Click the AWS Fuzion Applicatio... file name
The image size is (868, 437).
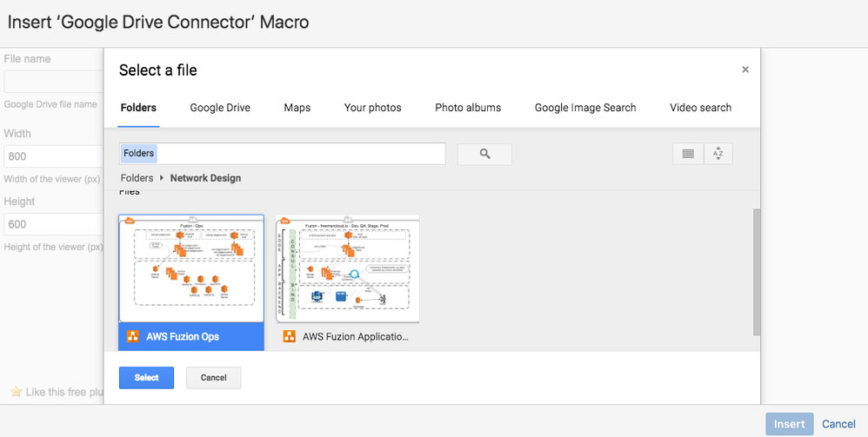coord(356,336)
